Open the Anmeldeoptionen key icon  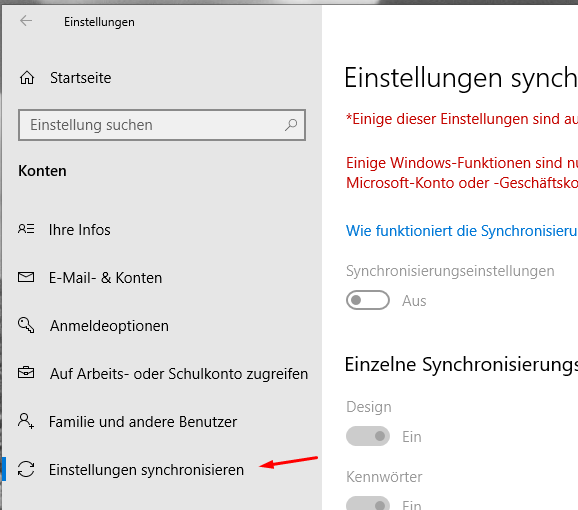click(26, 325)
